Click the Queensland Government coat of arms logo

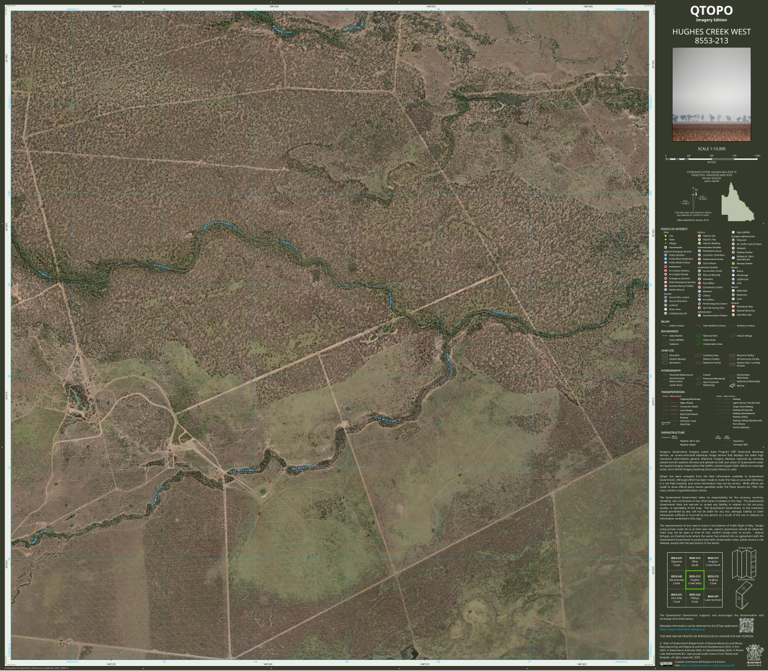[x=754, y=654]
